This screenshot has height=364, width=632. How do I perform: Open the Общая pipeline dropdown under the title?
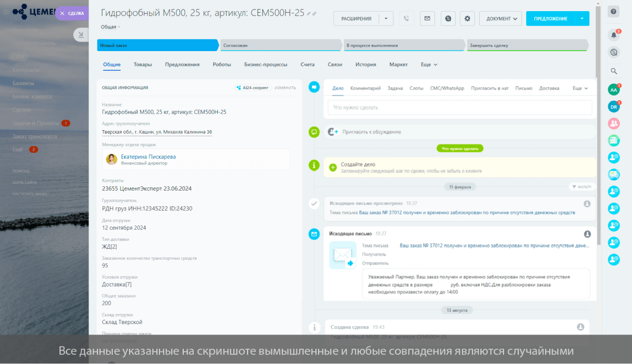click(111, 26)
